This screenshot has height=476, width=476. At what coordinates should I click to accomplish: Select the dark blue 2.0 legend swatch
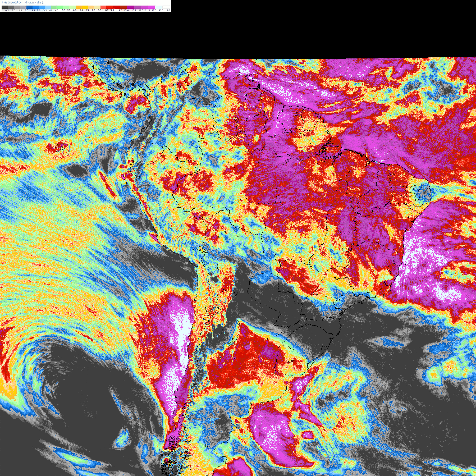point(29,7)
